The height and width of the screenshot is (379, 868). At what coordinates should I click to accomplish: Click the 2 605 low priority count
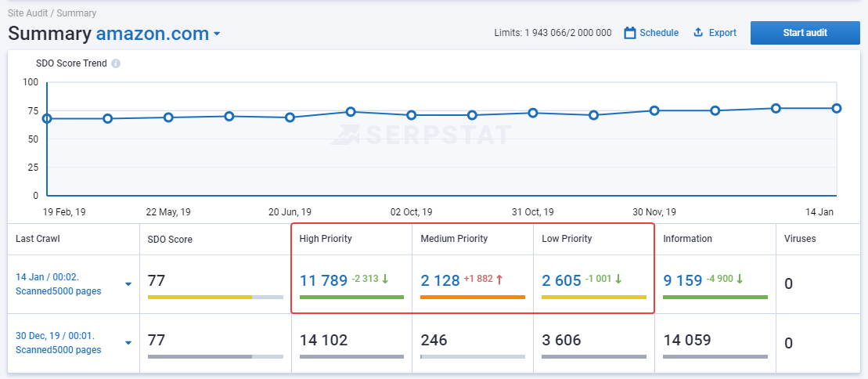tap(561, 281)
